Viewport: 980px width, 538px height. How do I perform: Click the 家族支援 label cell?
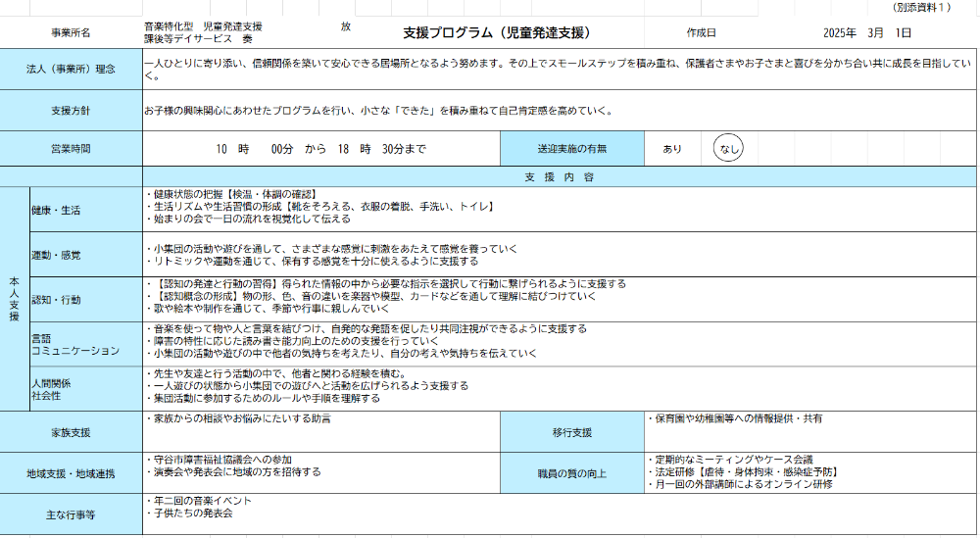pos(71,432)
